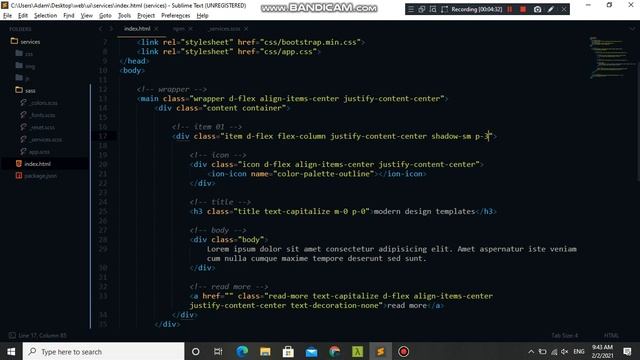640x360 pixels.
Task: Click the ion-icon color-palette-outline line
Action: point(317,174)
